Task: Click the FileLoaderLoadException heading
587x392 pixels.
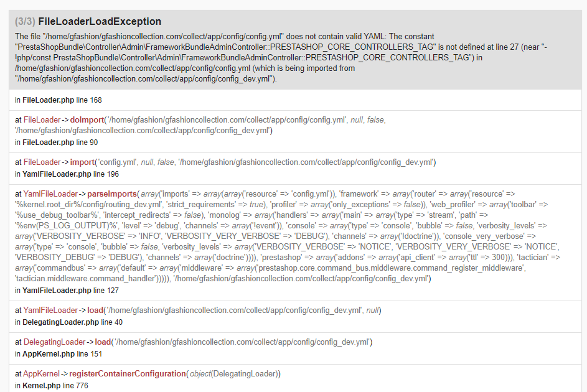Action: coord(100,22)
